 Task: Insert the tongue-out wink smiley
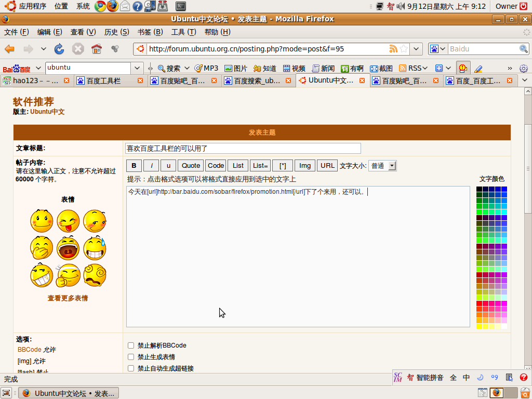[68, 221]
